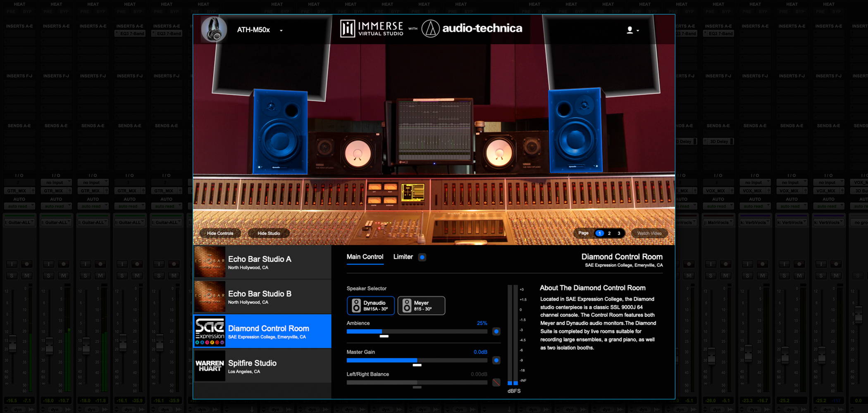This screenshot has width=868, height=413.
Task: Click the right blue Dynaudio monitor in studio view
Action: click(x=575, y=131)
